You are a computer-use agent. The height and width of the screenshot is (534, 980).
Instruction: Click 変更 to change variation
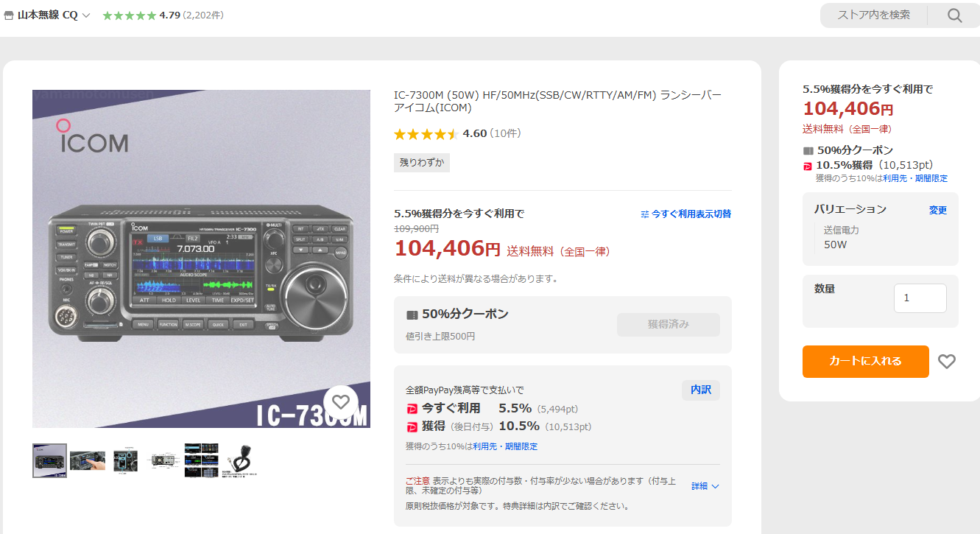tap(938, 210)
